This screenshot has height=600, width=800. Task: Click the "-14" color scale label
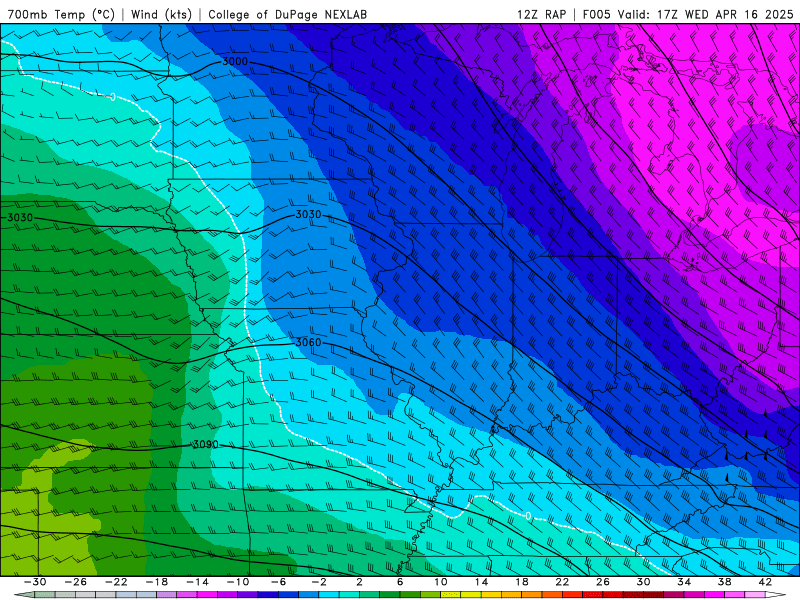pyautogui.click(x=197, y=582)
